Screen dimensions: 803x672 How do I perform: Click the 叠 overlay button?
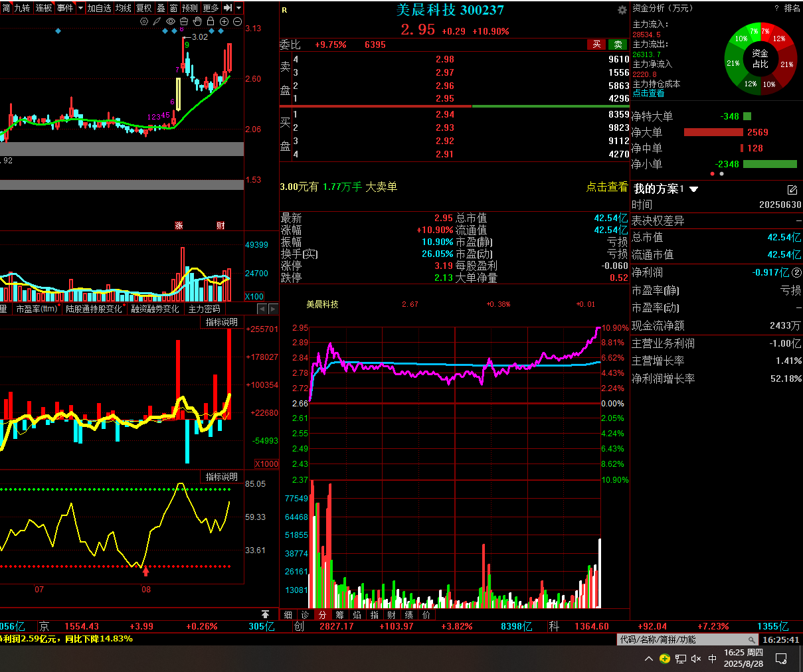click(161, 8)
